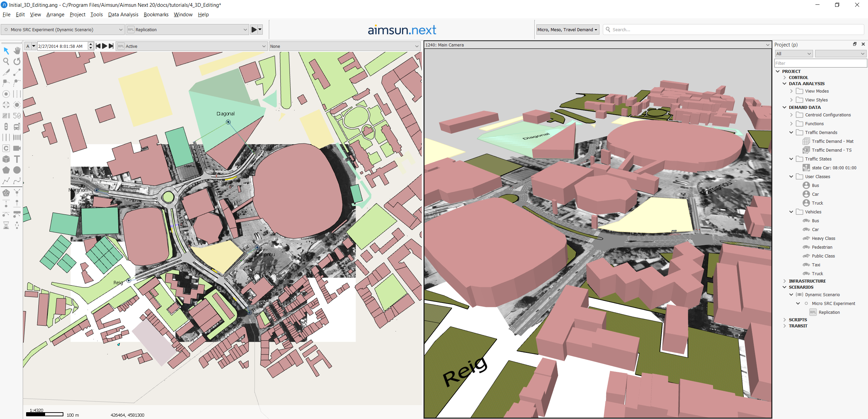The height and width of the screenshot is (419, 868).
Task: Select the Rotate tool
Action: [17, 61]
